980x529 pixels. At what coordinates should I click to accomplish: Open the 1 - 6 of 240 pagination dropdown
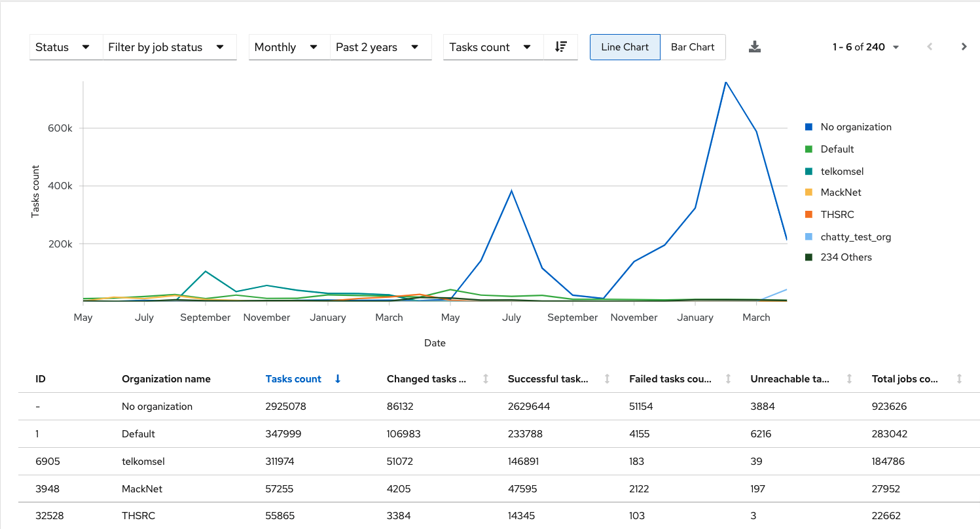pos(865,47)
